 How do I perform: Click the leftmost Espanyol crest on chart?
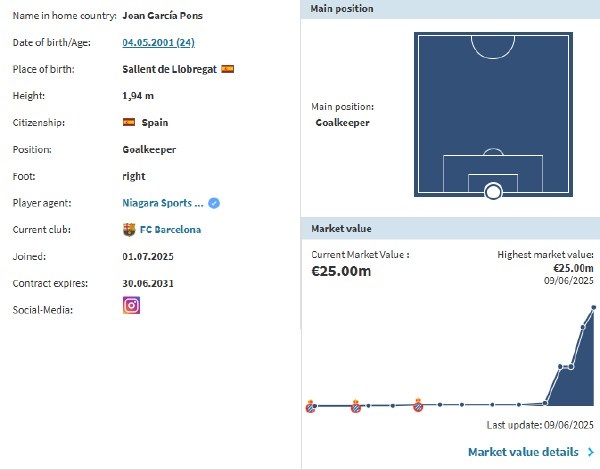pos(310,406)
